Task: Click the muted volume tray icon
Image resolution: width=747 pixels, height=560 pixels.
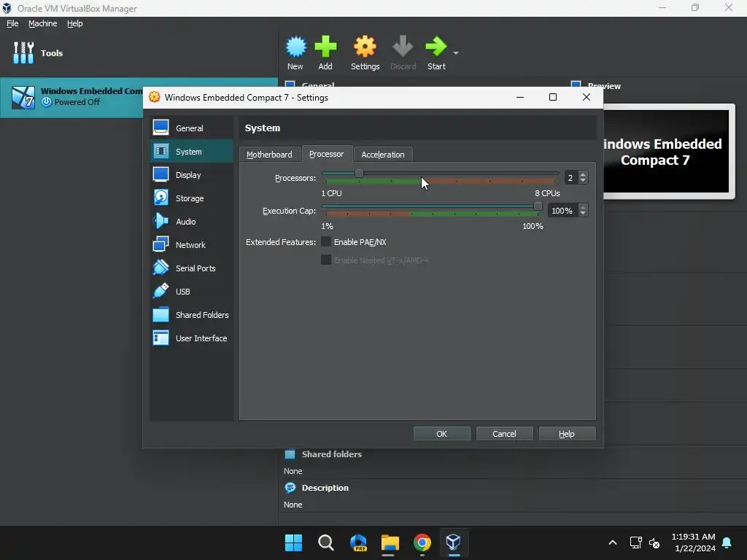Action: click(x=654, y=542)
